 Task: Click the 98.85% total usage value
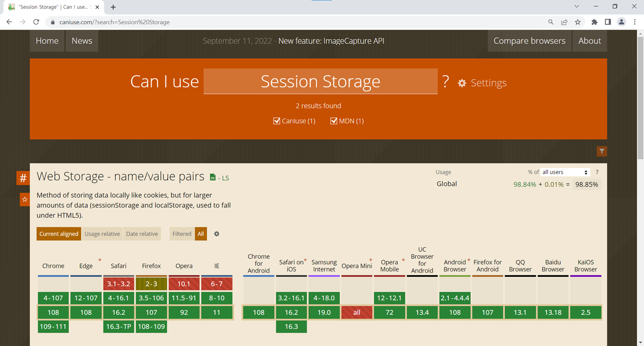coord(586,184)
